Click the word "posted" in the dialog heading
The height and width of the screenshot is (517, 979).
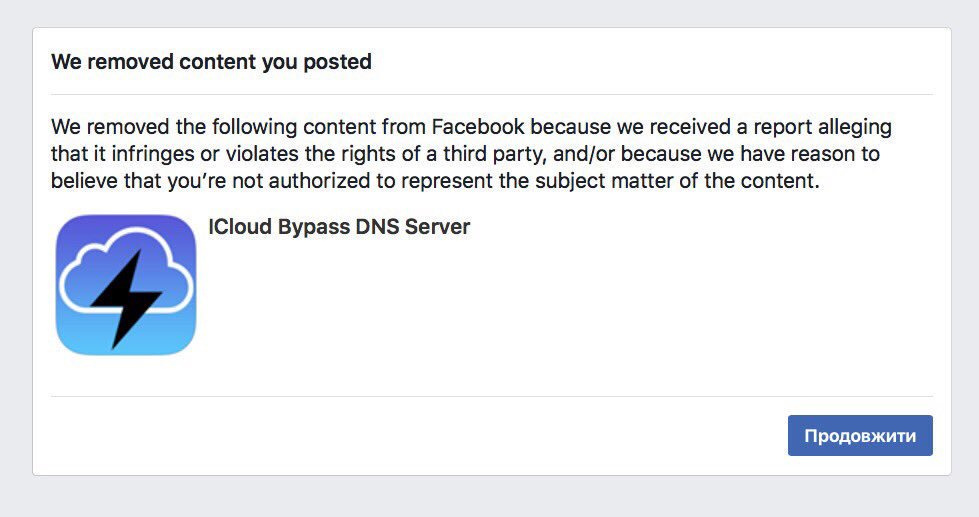coord(341,62)
